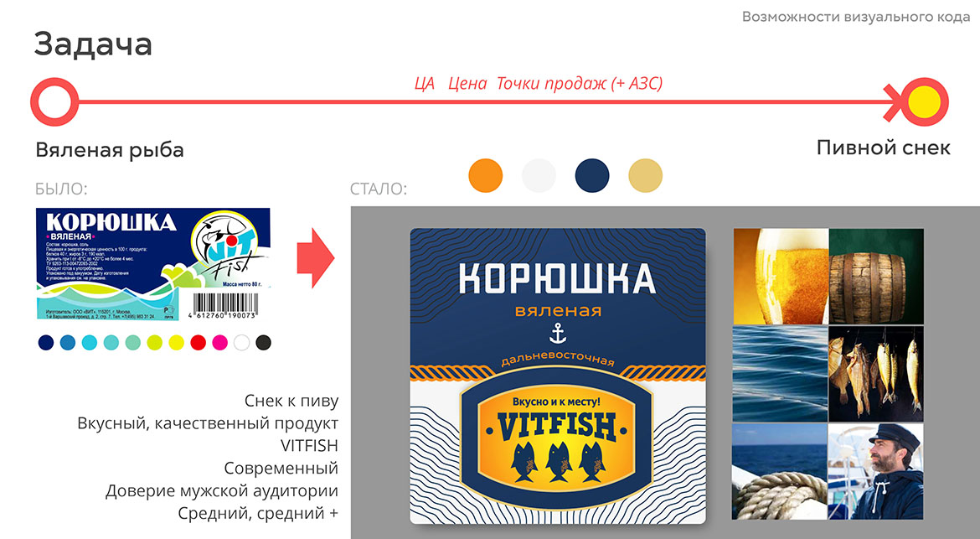Click the yellow circle at the timeline end
This screenshot has width=980, height=539.
[924, 102]
